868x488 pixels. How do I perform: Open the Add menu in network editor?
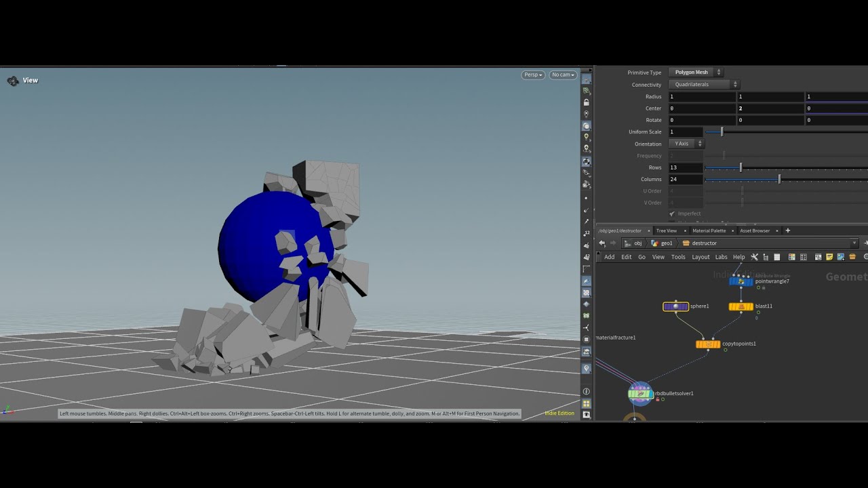[x=609, y=257]
